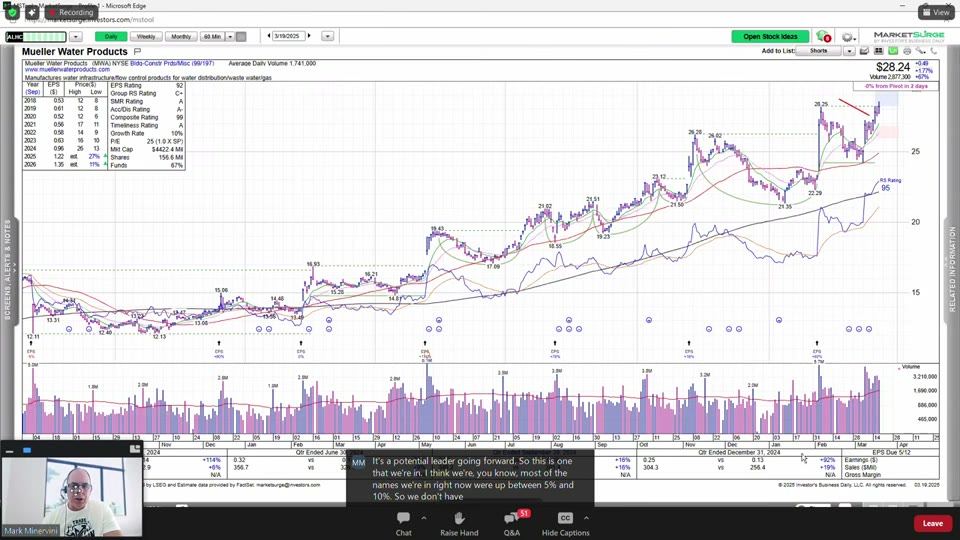The image size is (960, 540).
Task: Go to previous date with left arrow
Action: coord(269,36)
